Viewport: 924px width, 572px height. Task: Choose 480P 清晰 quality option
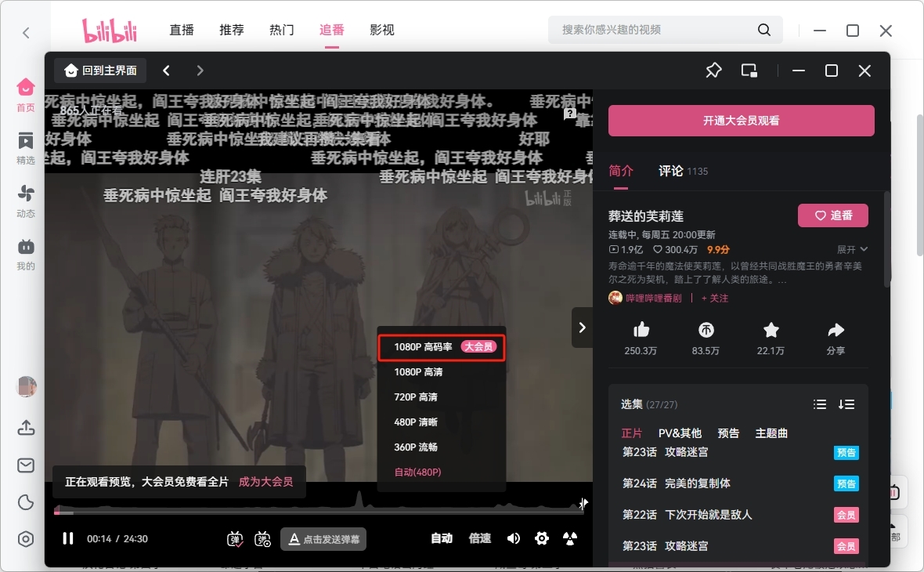(x=442, y=422)
